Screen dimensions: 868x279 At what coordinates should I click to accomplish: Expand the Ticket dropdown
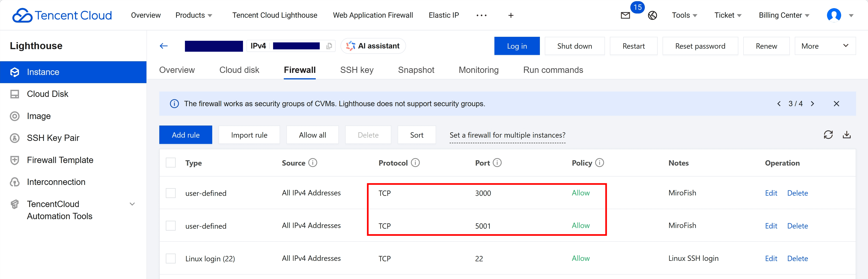[728, 15]
